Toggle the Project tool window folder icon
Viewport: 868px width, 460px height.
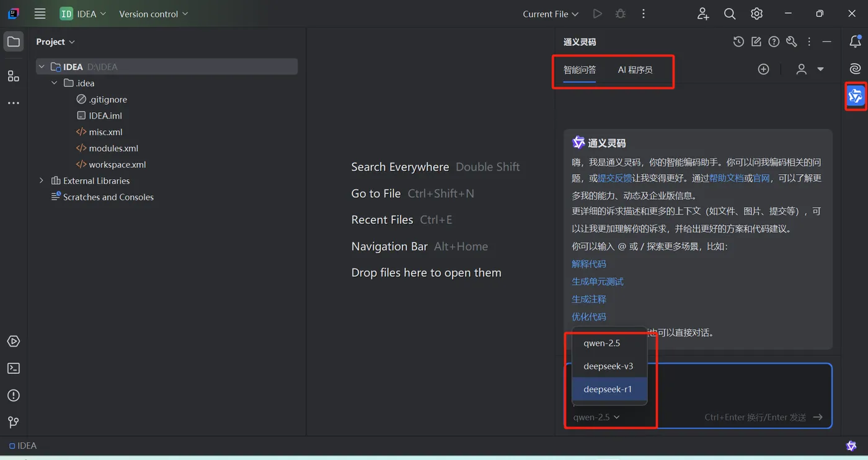[x=14, y=42]
